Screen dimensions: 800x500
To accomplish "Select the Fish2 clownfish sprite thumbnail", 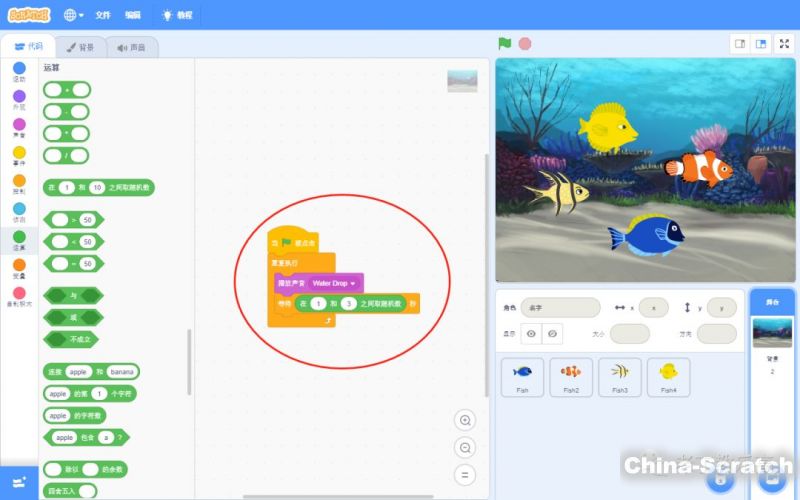I will point(571,377).
